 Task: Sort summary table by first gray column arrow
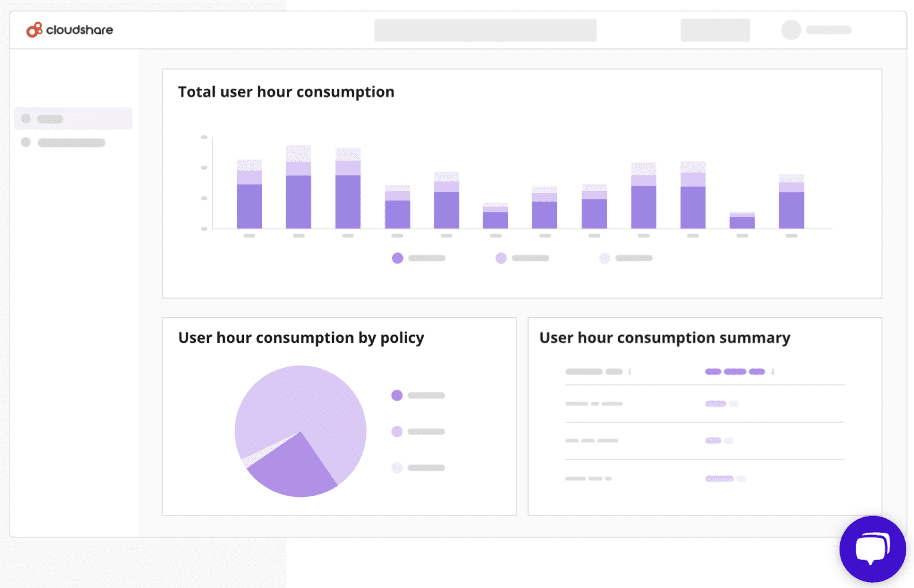(630, 371)
